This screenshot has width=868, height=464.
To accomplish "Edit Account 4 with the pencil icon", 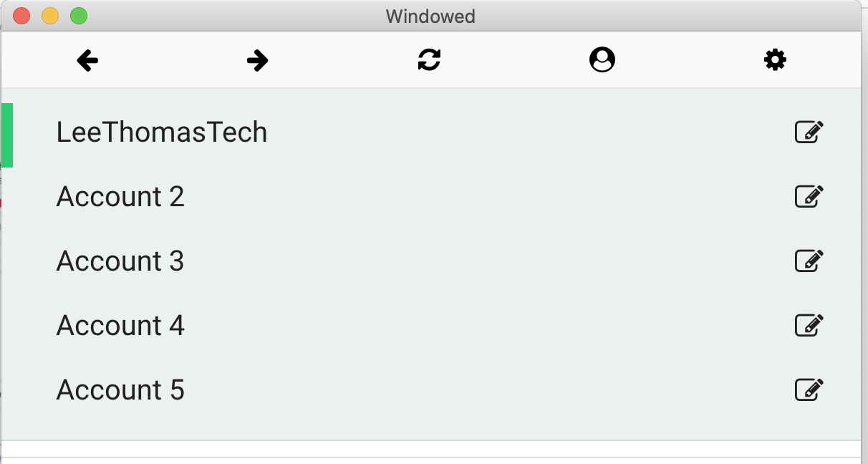I will [x=809, y=325].
